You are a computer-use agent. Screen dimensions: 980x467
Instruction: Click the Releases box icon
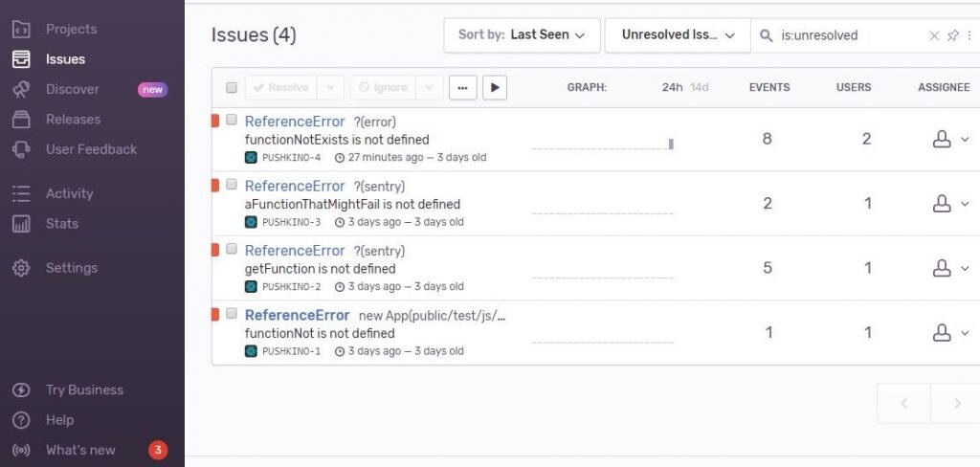pos(21,119)
